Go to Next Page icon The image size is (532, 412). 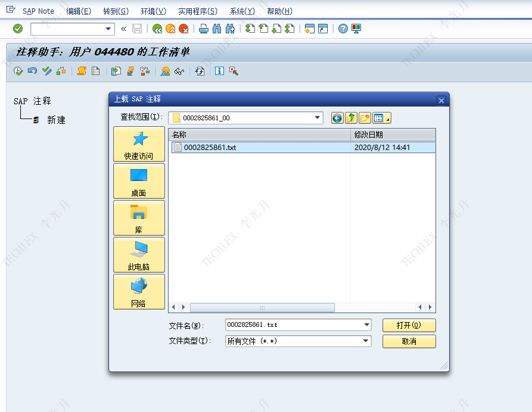(x=276, y=29)
